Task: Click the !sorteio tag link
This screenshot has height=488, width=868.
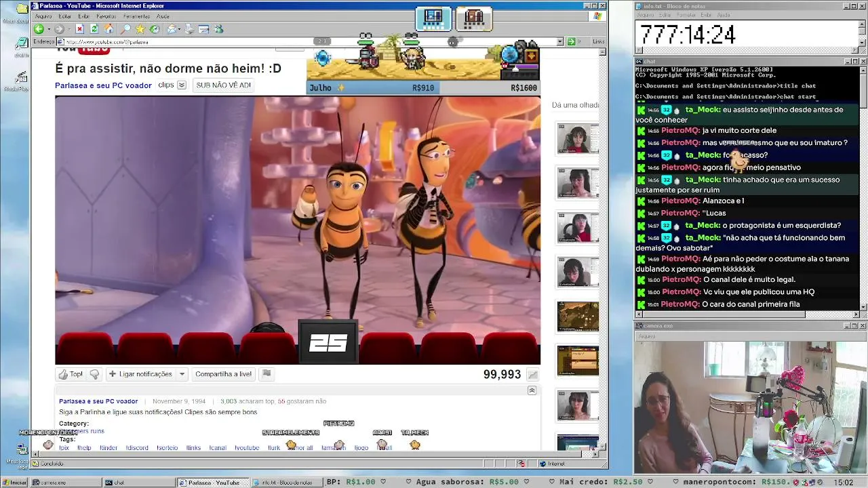Action: pos(167,448)
